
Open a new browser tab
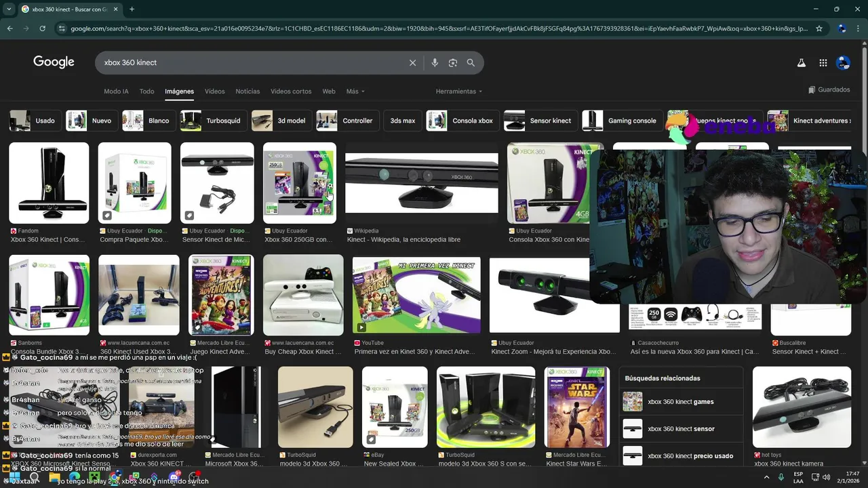[132, 9]
